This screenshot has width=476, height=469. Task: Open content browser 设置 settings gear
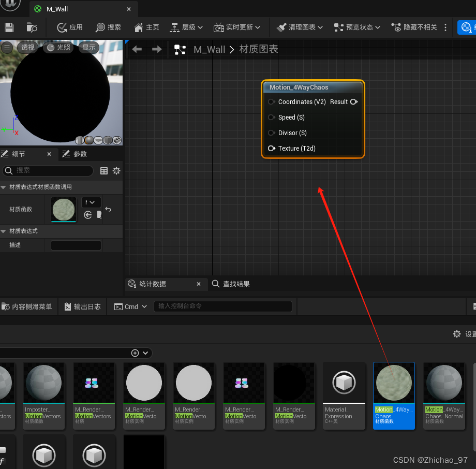[456, 334]
